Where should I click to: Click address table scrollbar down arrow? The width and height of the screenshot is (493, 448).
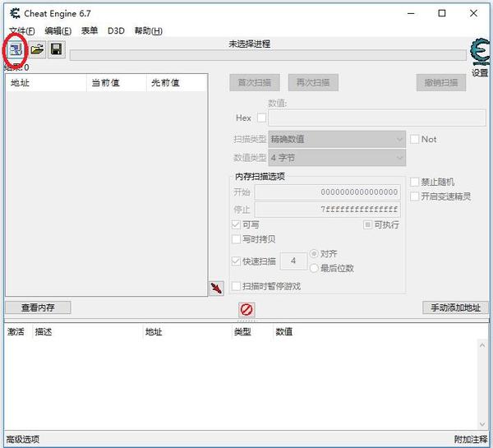click(x=482, y=424)
